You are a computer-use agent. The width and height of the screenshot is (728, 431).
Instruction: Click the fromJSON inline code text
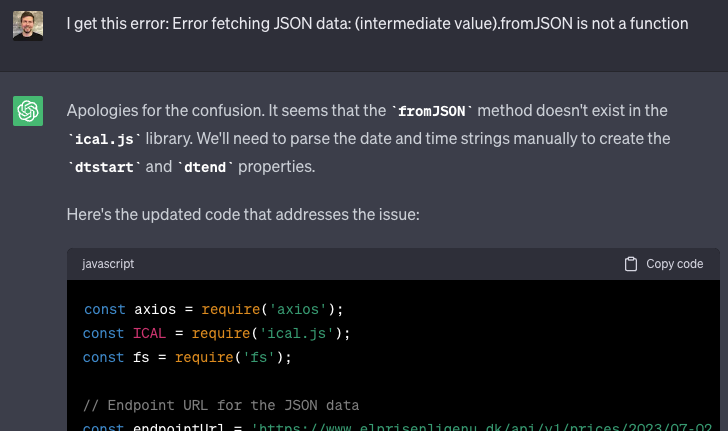pyautogui.click(x=432, y=111)
